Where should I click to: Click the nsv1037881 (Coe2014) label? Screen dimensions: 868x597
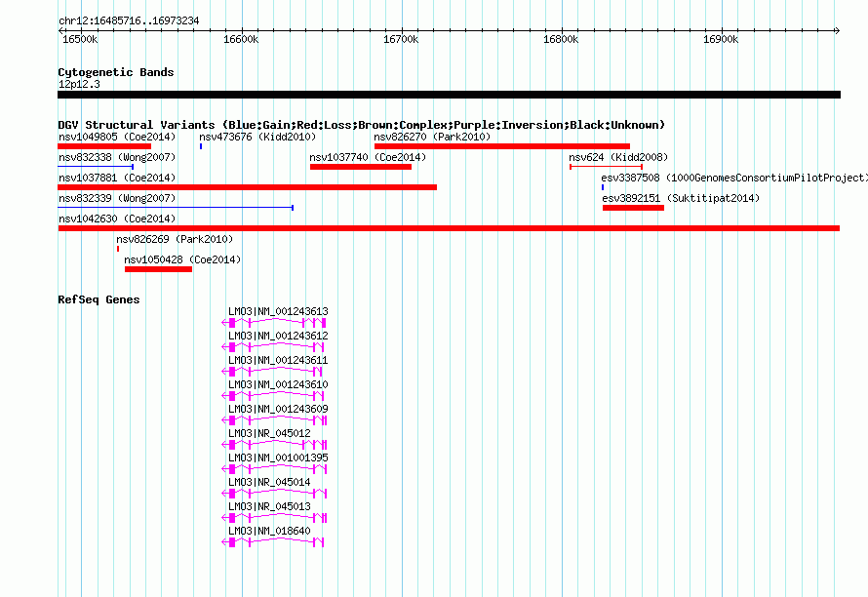click(117, 178)
